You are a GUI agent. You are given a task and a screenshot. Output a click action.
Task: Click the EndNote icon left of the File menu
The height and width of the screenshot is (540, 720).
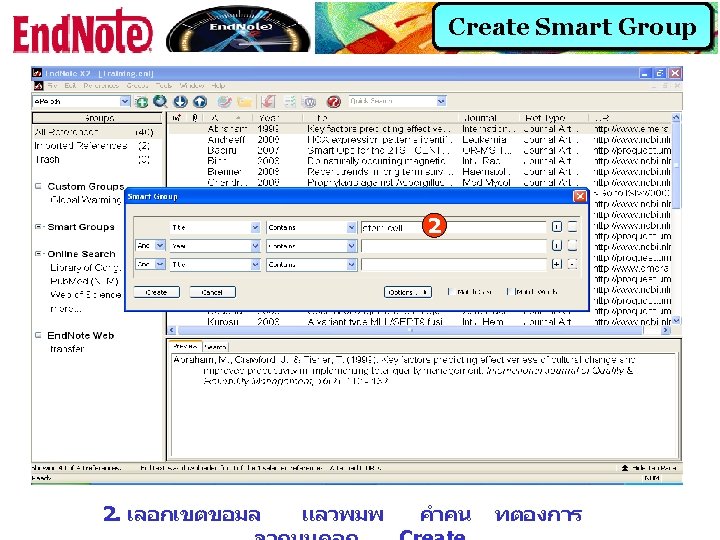pyautogui.click(x=39, y=86)
